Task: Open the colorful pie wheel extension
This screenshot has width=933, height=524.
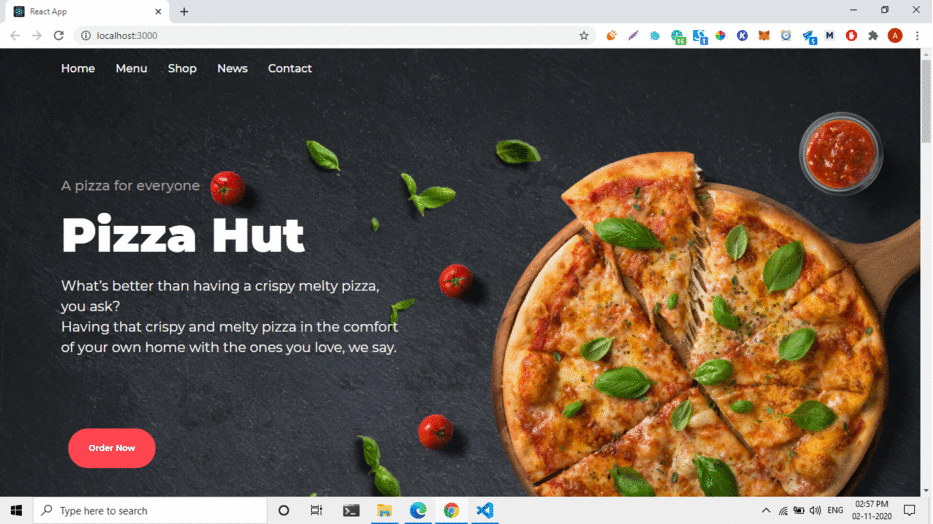Action: 721,36
